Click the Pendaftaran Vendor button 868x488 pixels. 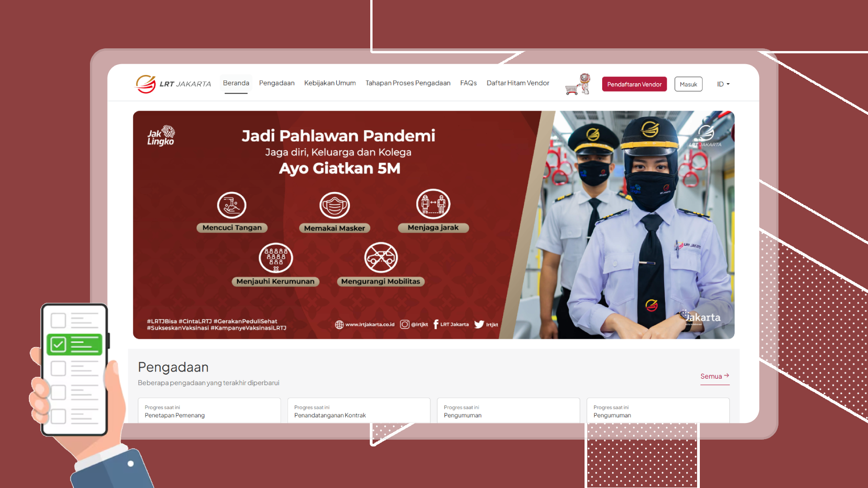634,84
